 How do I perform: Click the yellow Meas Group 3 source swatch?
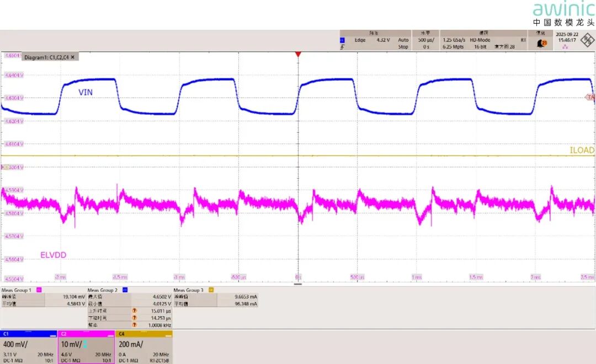click(211, 290)
